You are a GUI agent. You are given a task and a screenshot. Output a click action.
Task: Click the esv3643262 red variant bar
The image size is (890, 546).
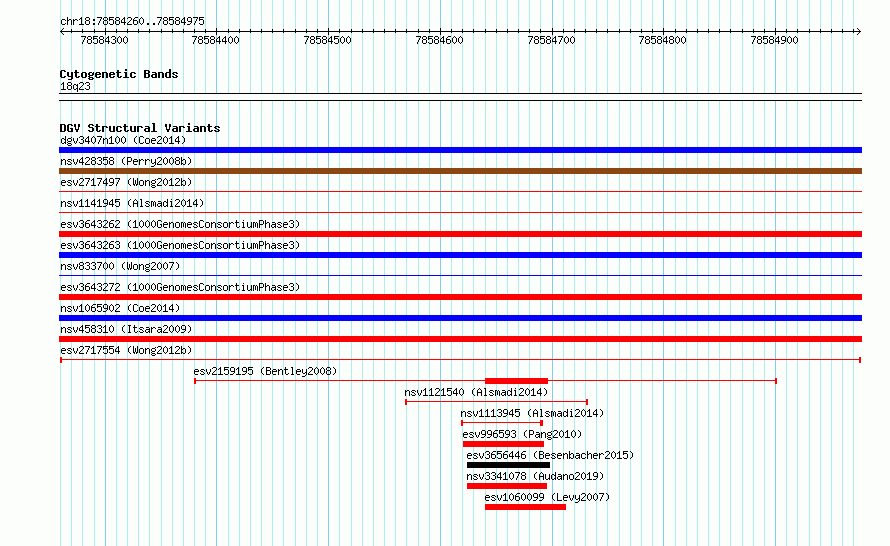[x=460, y=234]
